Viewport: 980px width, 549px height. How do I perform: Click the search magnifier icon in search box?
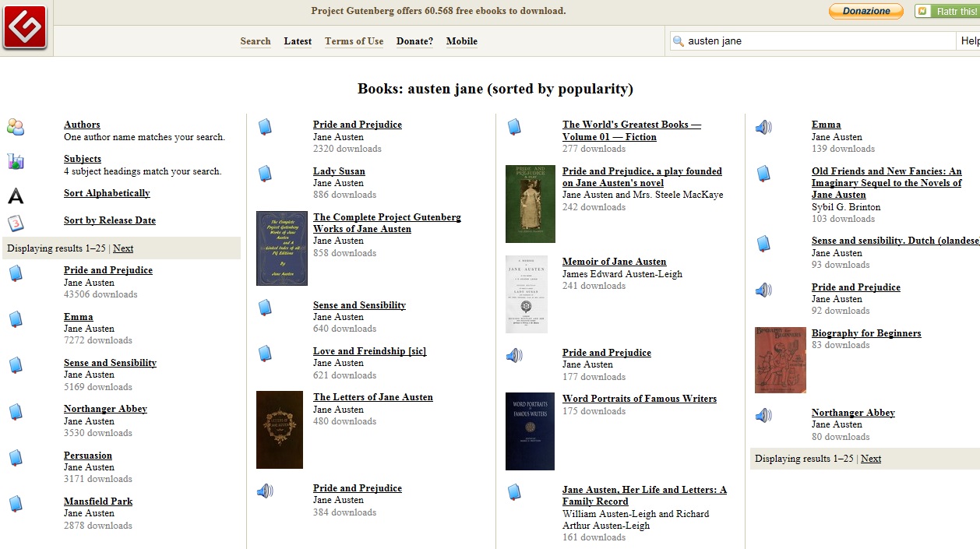click(x=679, y=41)
